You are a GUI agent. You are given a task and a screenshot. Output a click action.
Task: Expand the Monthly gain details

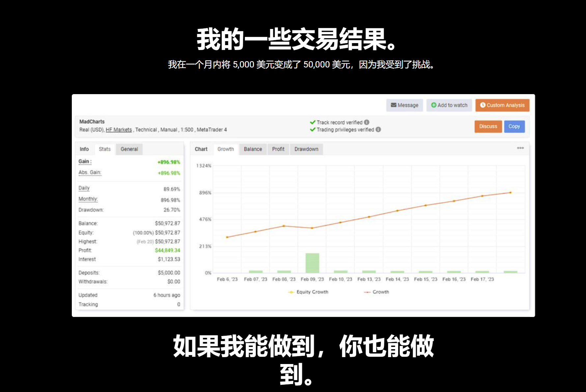coord(88,199)
